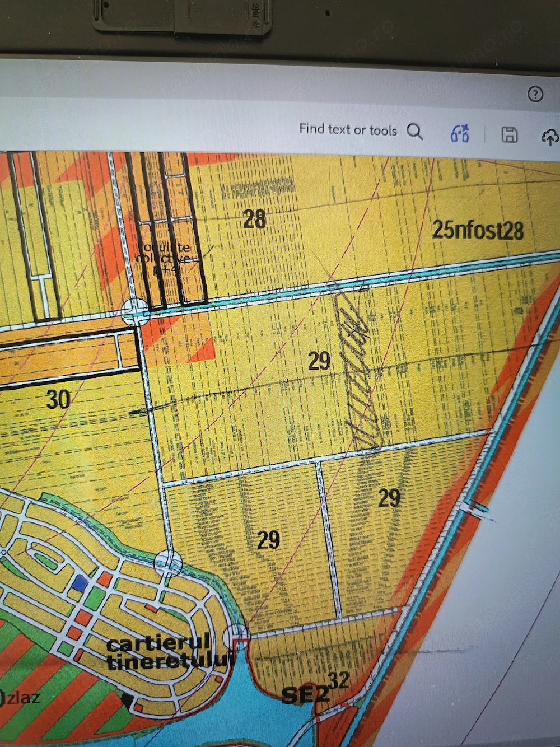Open the Help question mark icon
This screenshot has height=747, width=560.
(535, 94)
